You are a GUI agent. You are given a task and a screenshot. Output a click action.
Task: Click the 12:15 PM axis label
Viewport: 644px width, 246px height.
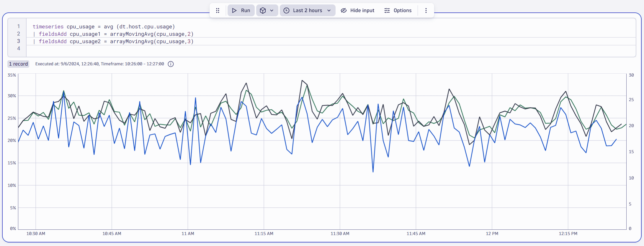568,234
